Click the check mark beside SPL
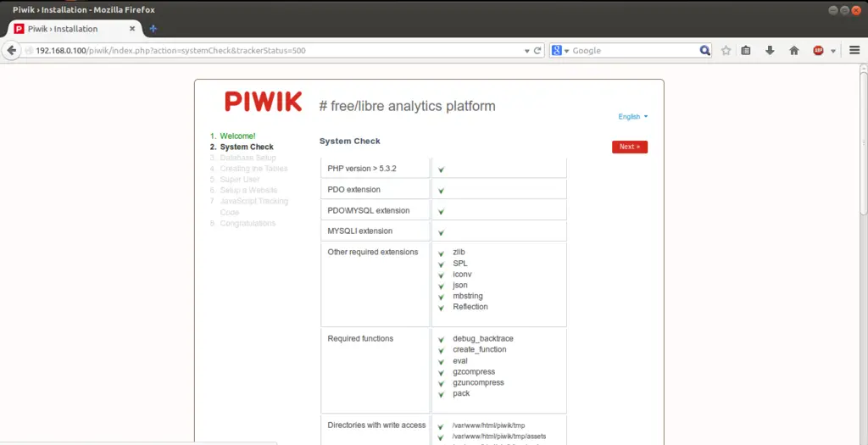The image size is (868, 445). 441,264
